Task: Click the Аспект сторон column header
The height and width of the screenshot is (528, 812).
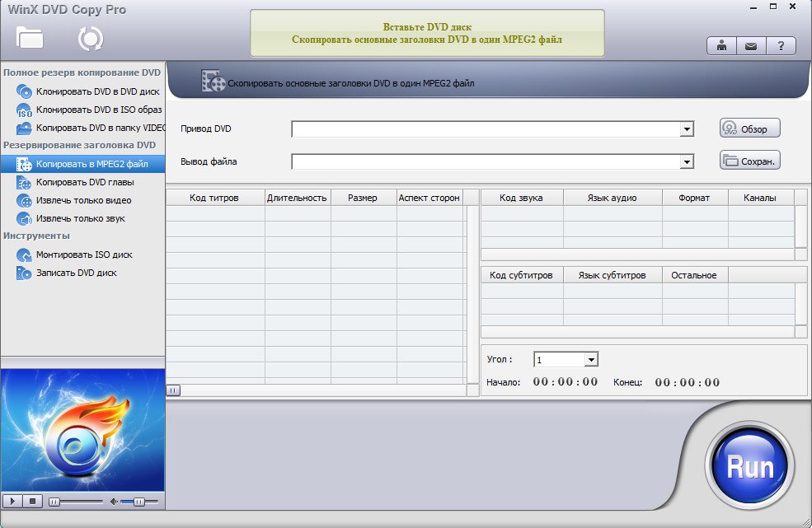Action: click(x=429, y=198)
